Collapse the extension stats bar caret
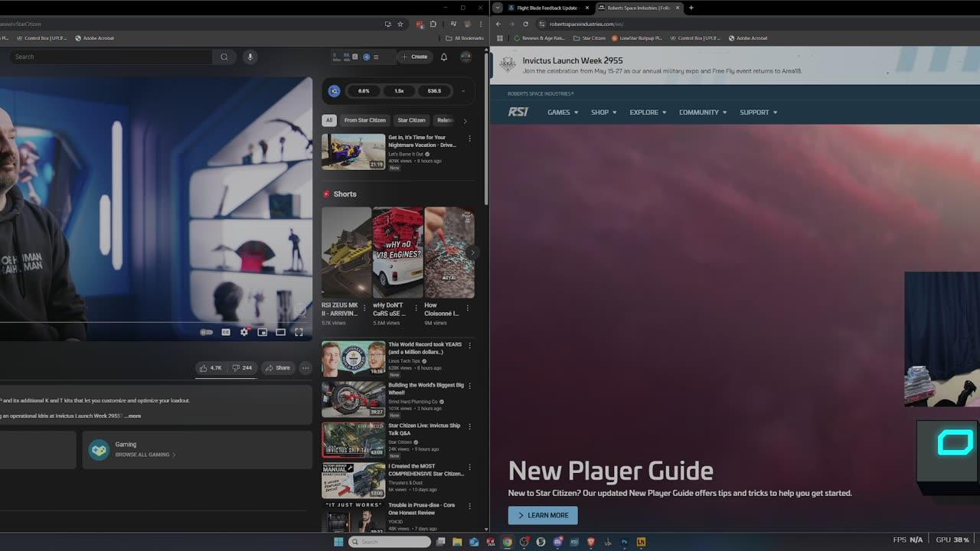This screenshot has height=551, width=980. [462, 91]
